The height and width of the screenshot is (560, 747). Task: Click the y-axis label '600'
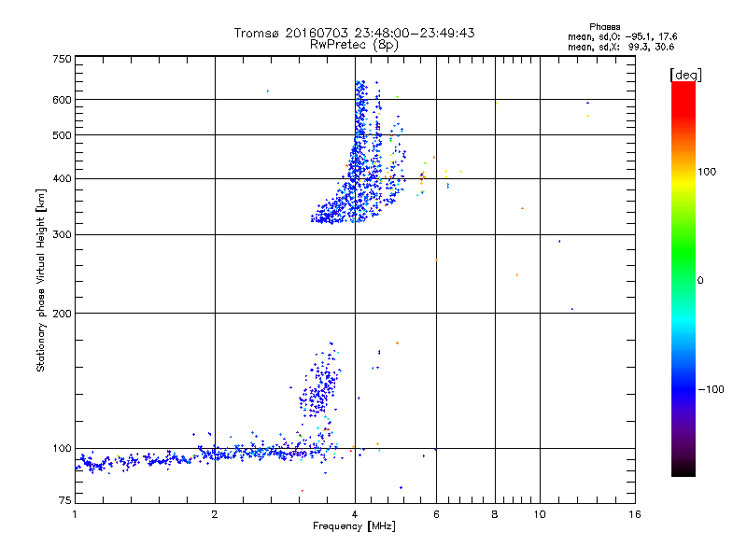(62, 100)
